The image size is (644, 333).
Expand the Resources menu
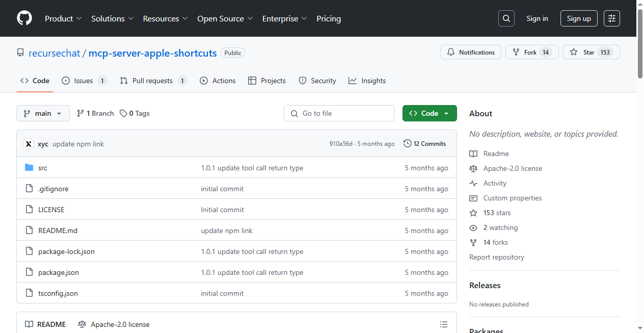[166, 18]
